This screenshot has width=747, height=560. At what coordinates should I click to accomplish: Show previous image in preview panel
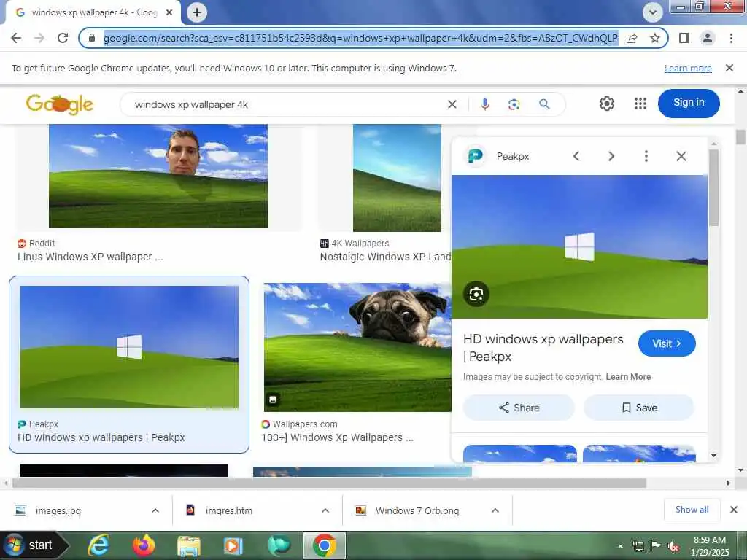(x=576, y=156)
